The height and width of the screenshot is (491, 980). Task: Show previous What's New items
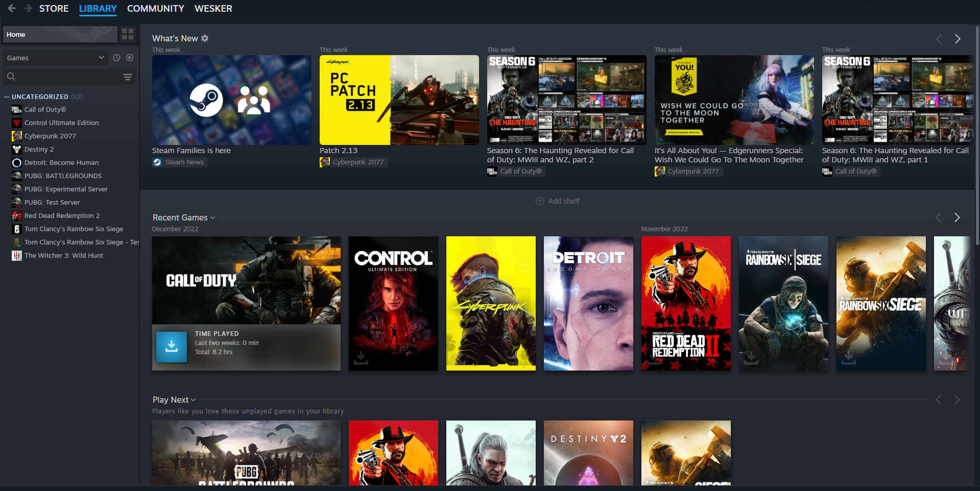coord(939,39)
